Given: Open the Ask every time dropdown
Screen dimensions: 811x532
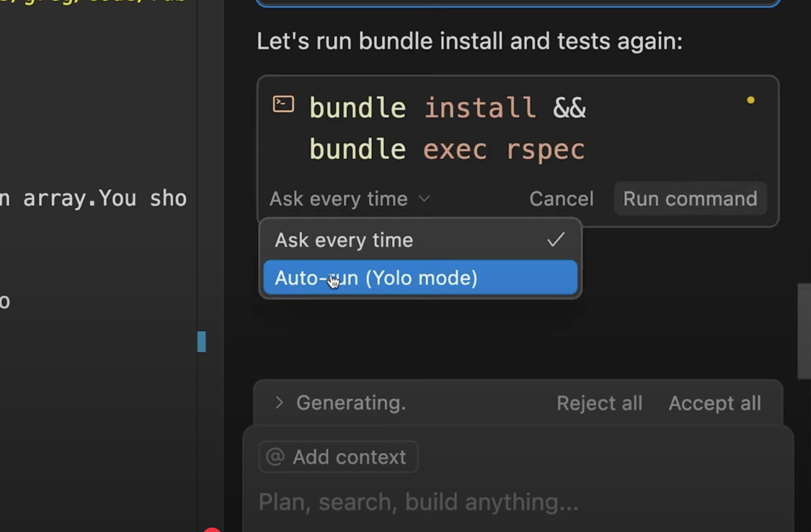Looking at the screenshot, I should (349, 199).
